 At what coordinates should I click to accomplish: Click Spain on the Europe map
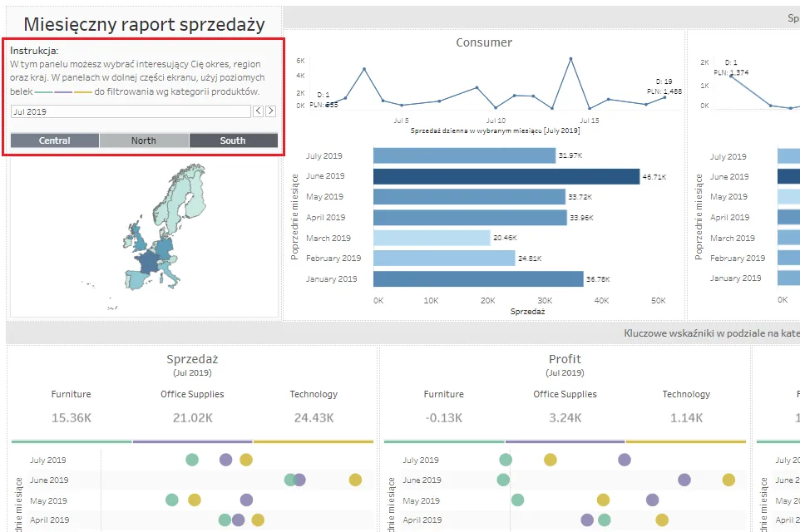(x=136, y=279)
